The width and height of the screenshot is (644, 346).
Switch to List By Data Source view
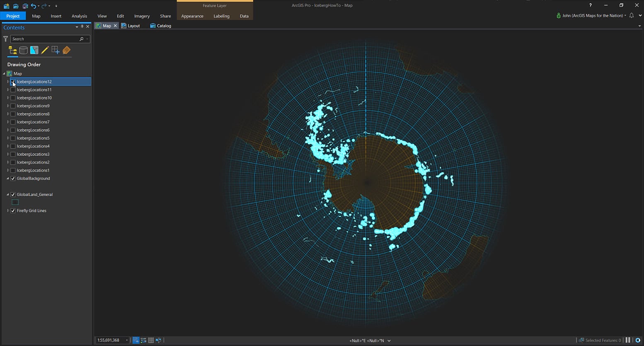[x=24, y=51]
